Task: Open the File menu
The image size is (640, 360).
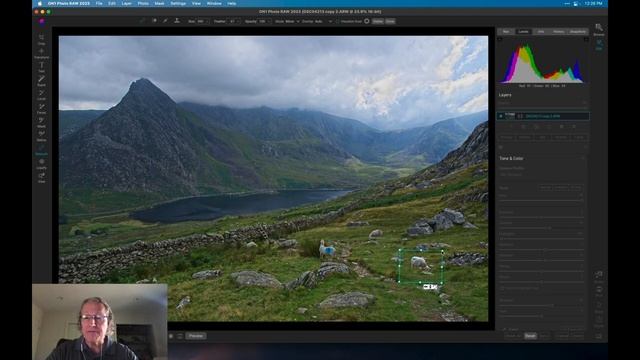Action: point(99,3)
